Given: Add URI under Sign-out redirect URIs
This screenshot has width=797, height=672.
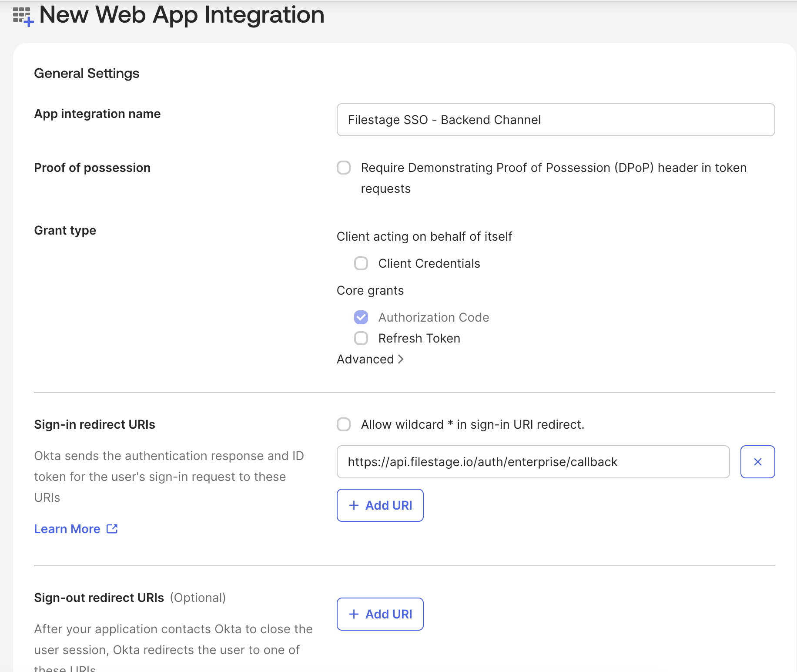Looking at the screenshot, I should [380, 614].
